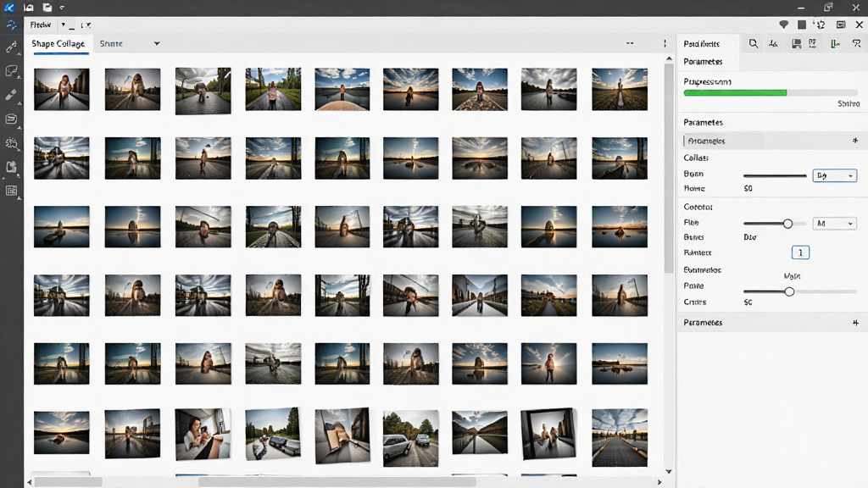
Task: Click the Bom slider track
Action: click(x=775, y=176)
